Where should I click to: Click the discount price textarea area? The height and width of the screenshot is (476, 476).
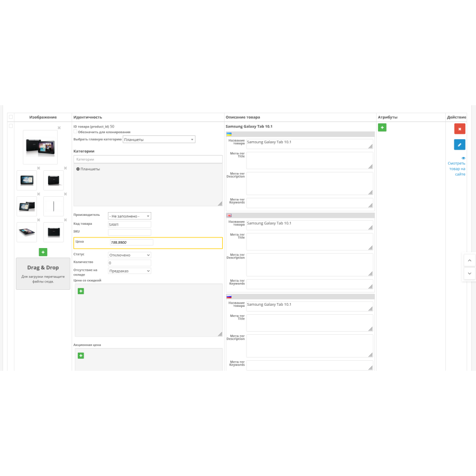point(149,310)
